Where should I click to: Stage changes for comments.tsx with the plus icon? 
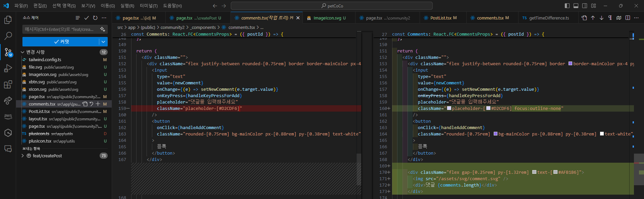98,104
